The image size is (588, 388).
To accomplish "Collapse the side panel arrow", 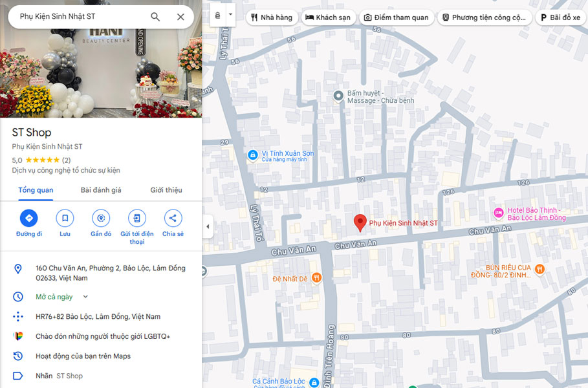I will (x=207, y=226).
